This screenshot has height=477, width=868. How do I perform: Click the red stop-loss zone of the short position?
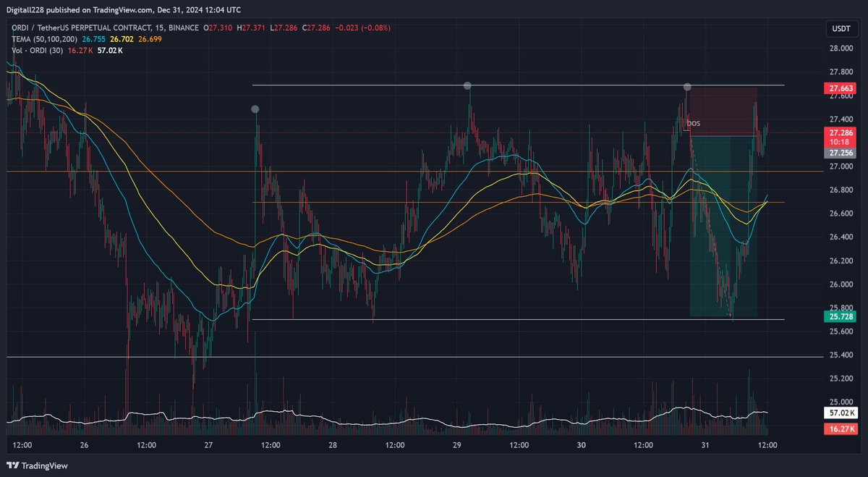[x=723, y=111]
